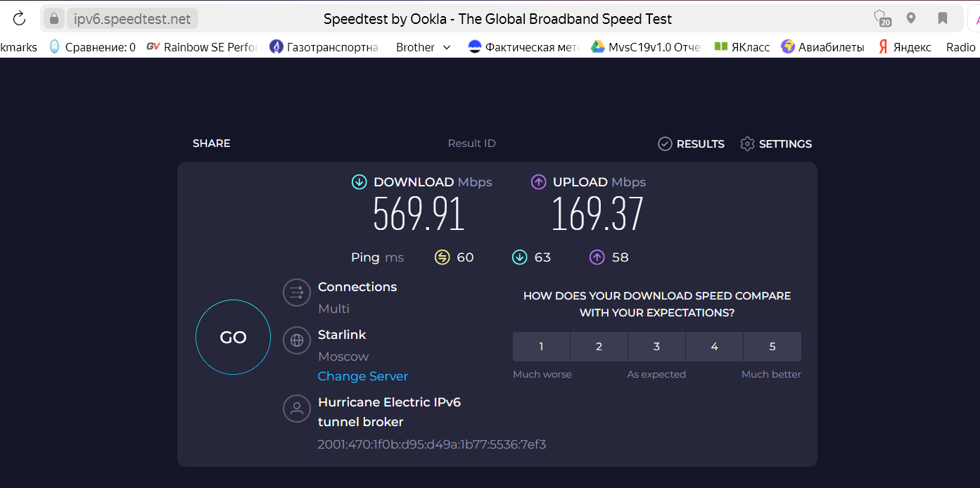Open the shield protection icon with 20 badge
Image resolution: width=980 pixels, height=488 pixels.
[882, 19]
